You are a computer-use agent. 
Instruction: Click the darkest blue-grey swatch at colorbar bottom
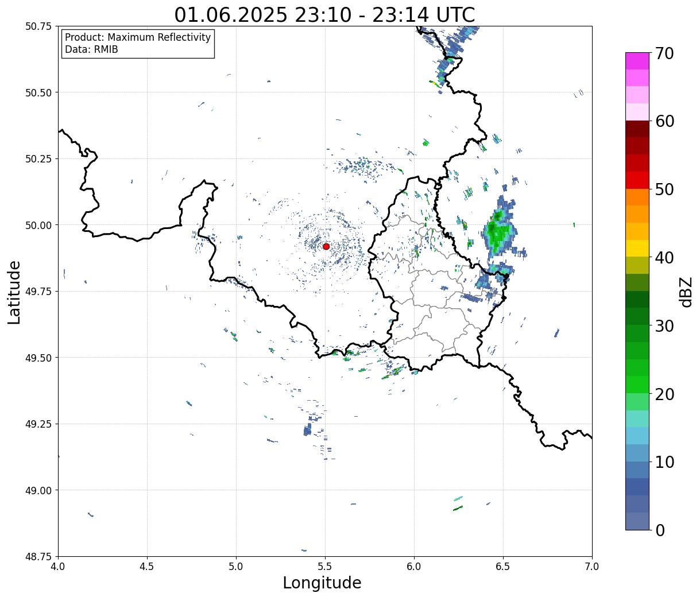tap(637, 521)
